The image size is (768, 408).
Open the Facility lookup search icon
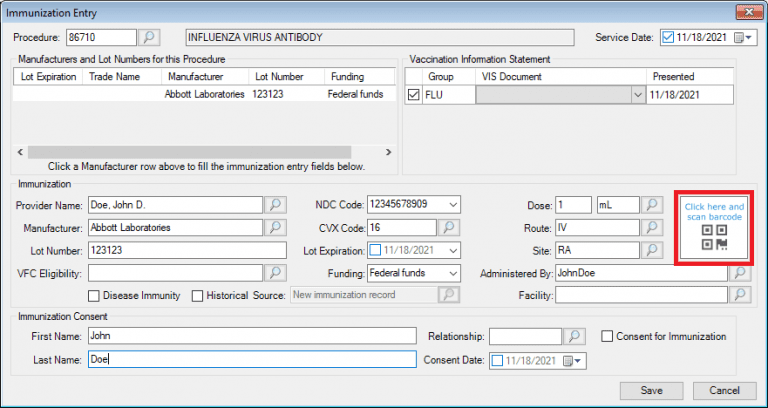click(x=740, y=295)
